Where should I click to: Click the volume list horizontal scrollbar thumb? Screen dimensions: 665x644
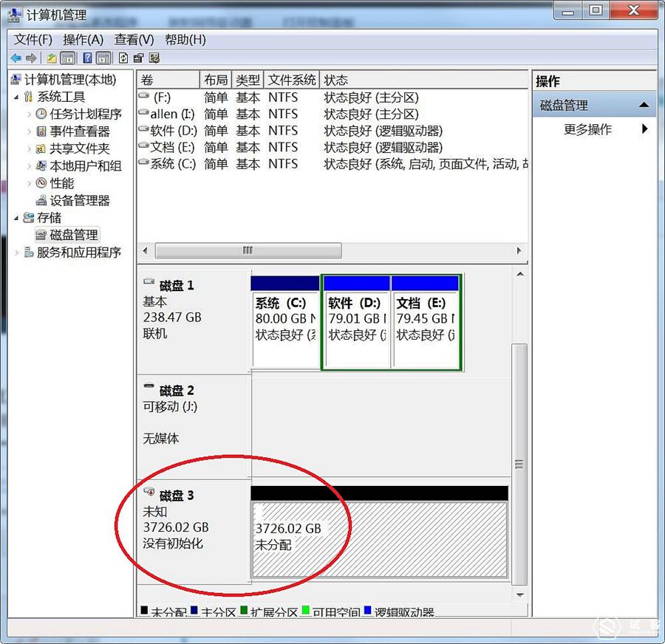(248, 250)
